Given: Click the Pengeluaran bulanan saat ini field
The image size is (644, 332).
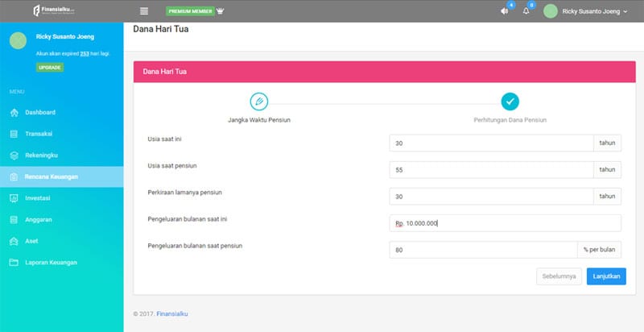Looking at the screenshot, I should [505, 223].
